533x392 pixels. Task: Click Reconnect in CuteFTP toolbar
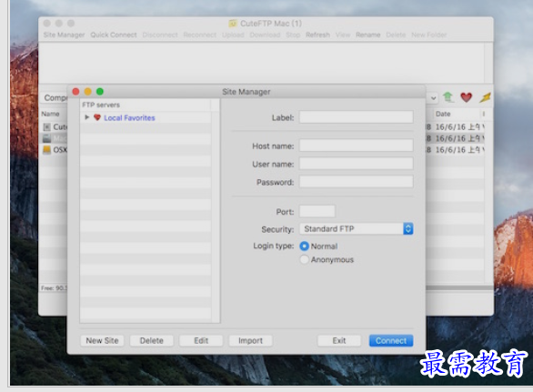[200, 35]
